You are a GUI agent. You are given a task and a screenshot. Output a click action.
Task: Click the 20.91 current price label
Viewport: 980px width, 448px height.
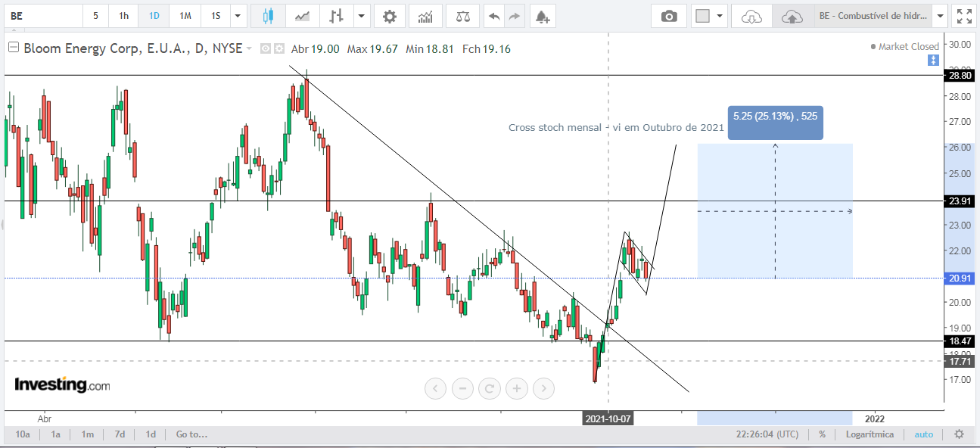coord(960,278)
